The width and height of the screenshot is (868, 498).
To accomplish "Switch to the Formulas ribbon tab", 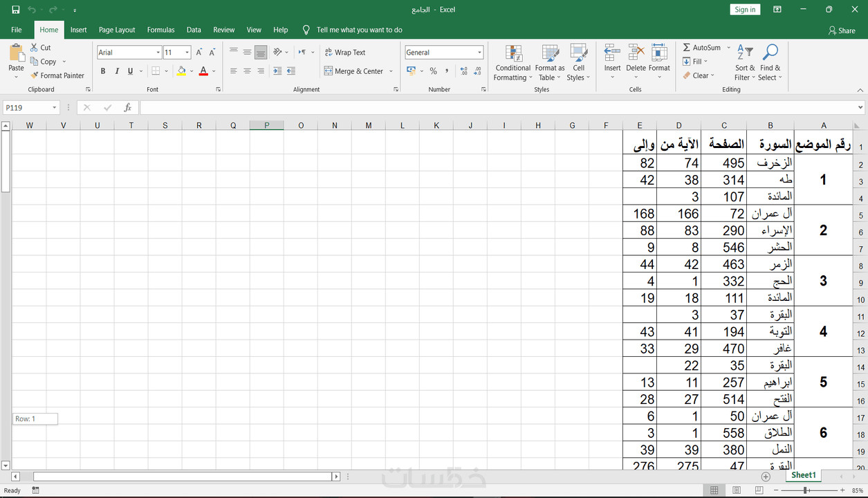I will tap(160, 30).
